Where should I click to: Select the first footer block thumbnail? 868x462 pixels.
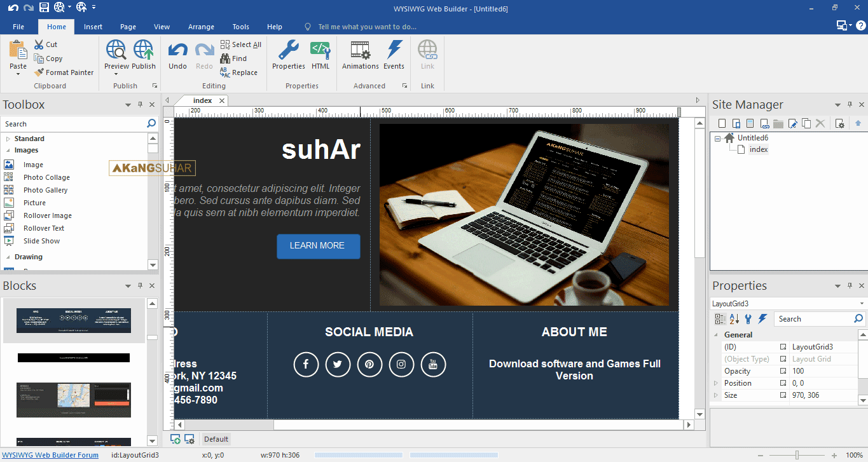click(74, 320)
